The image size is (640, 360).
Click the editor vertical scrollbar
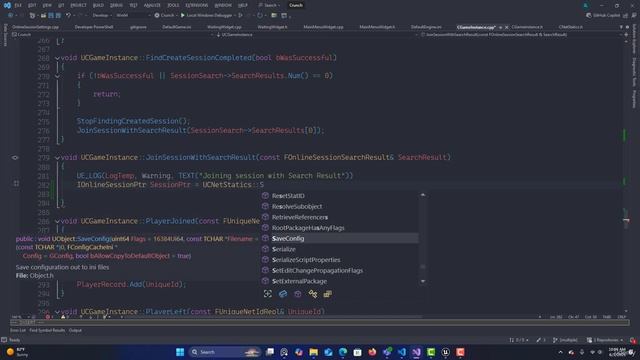pyautogui.click(x=626, y=176)
